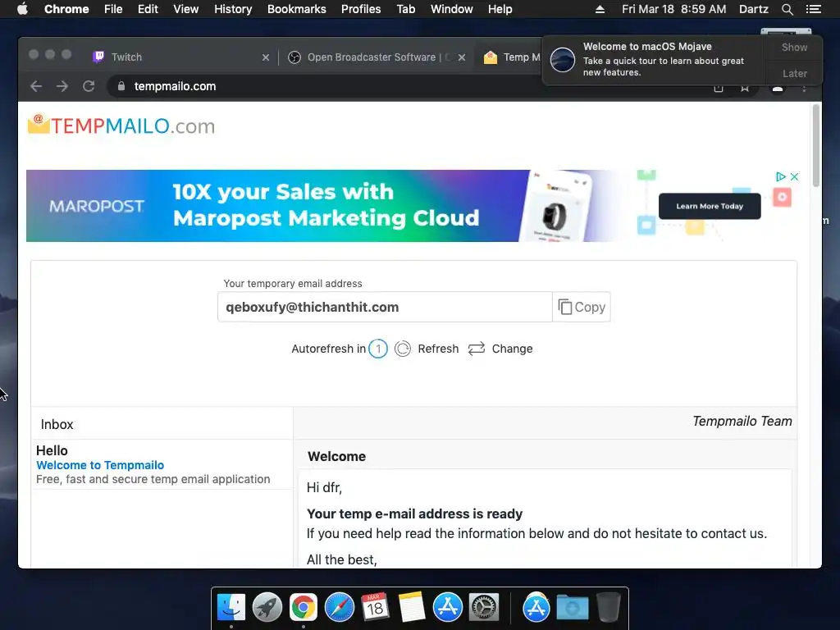Open Finder from the Dock
Screen dimensions: 840x630
click(231, 607)
